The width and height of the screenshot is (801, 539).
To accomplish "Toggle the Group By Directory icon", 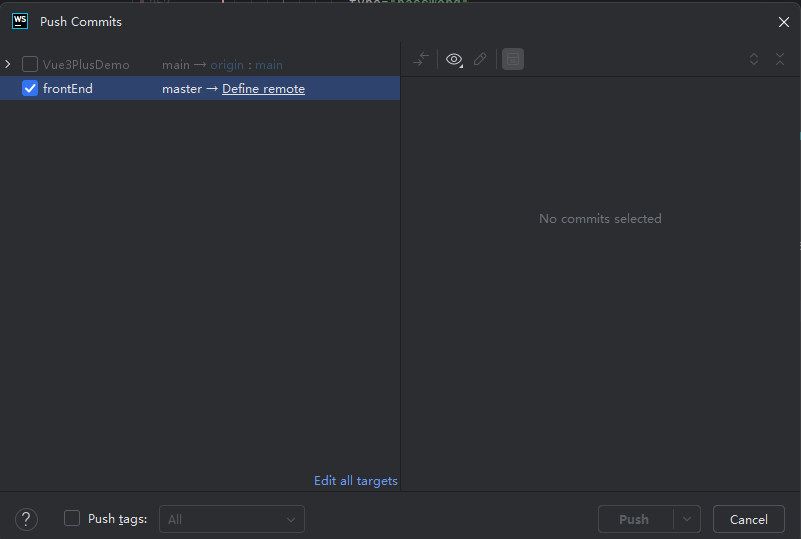I will tap(513, 59).
